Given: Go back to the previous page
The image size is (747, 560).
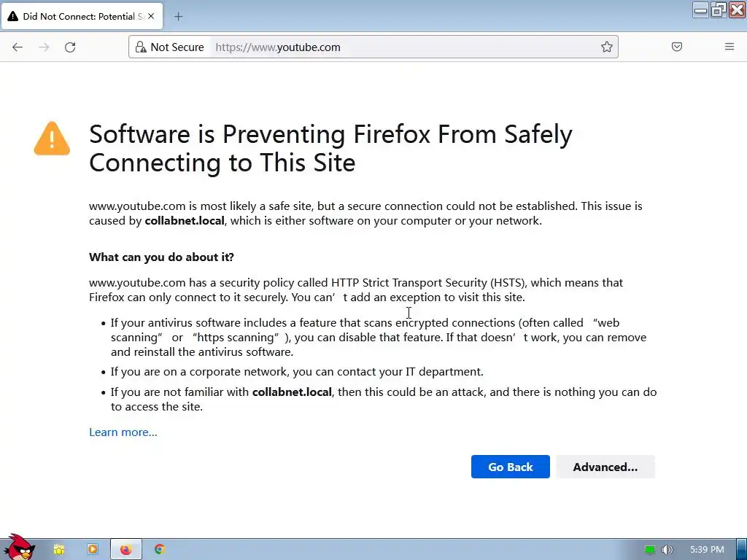Looking at the screenshot, I should pos(18,47).
